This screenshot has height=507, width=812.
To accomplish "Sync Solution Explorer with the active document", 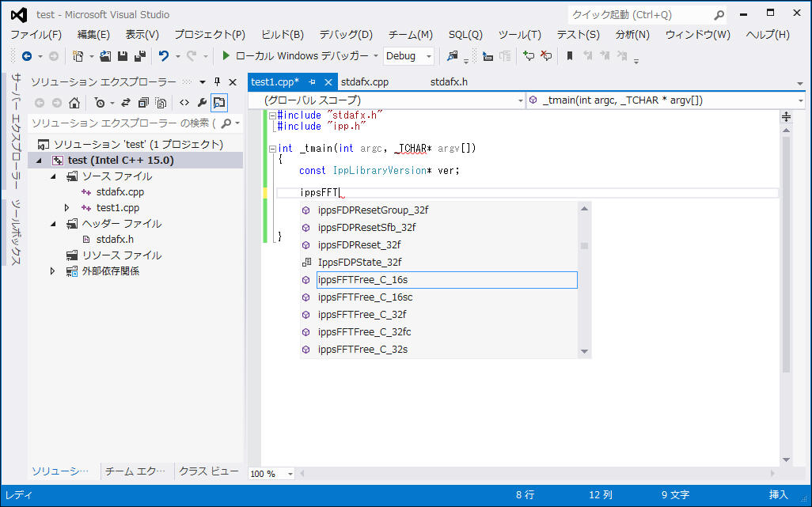I will (x=126, y=103).
